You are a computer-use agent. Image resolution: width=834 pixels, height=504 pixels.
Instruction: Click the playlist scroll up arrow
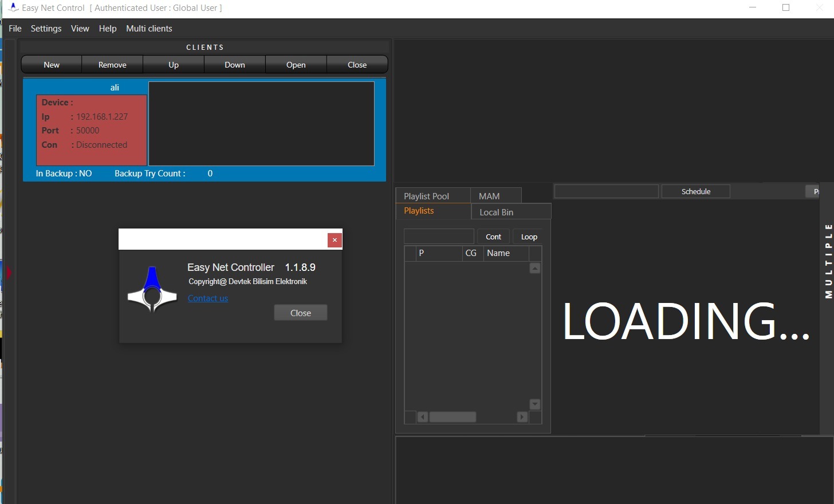point(535,268)
